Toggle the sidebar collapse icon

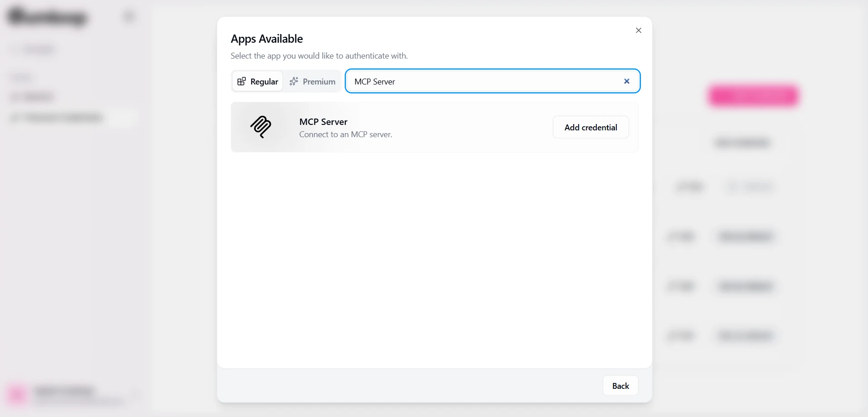(129, 16)
